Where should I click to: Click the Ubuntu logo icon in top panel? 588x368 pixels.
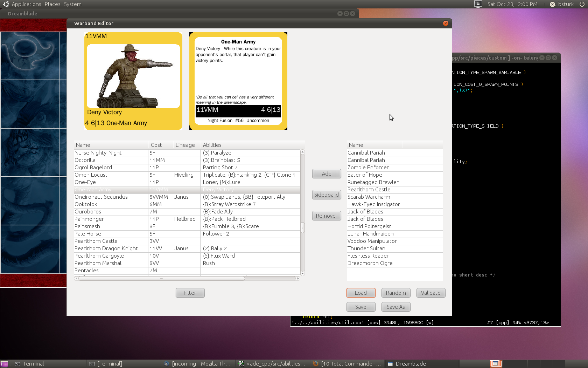click(x=6, y=4)
